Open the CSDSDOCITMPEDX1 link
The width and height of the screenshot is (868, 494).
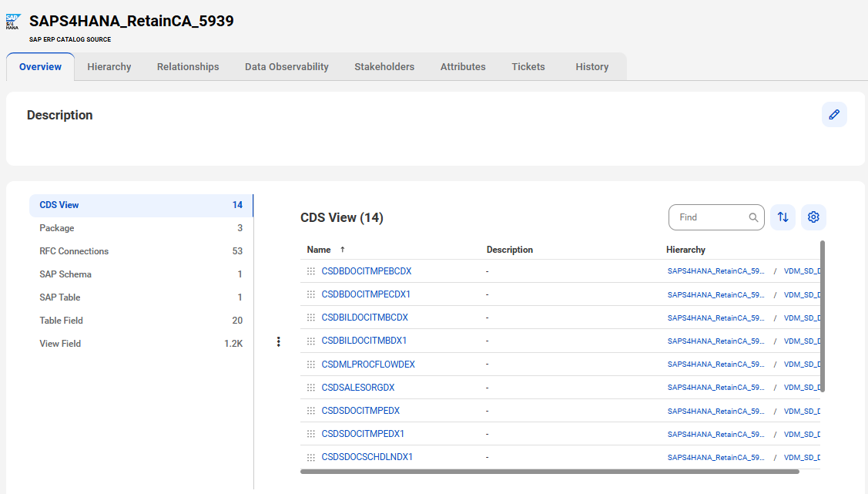364,434
